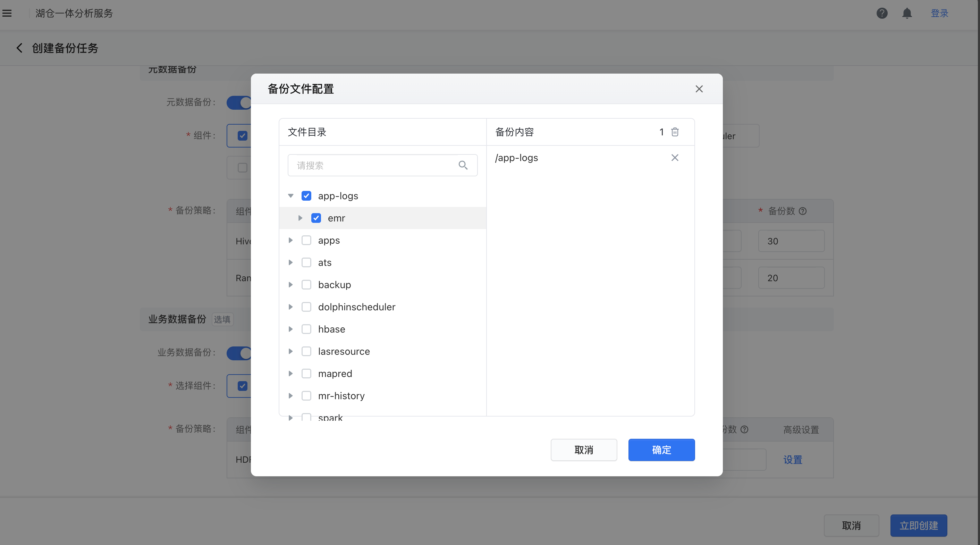This screenshot has height=545, width=980.
Task: Expand the lasresource tree node
Action: (x=291, y=351)
